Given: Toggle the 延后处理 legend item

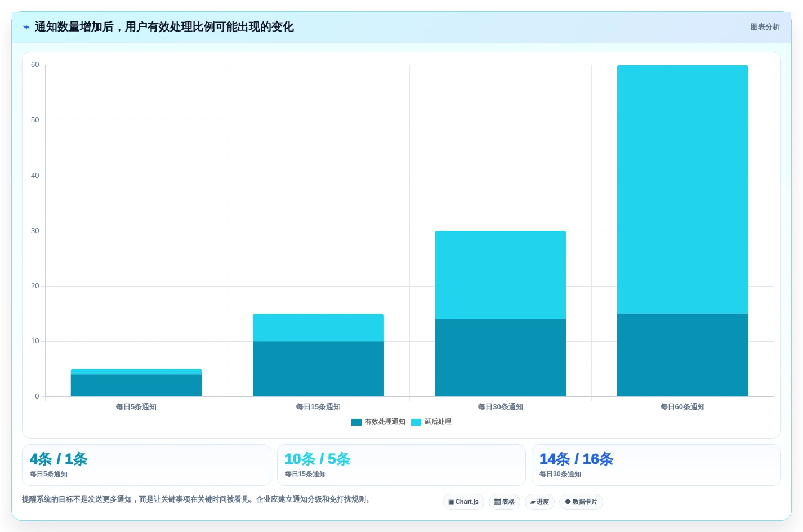Looking at the screenshot, I should 431,422.
